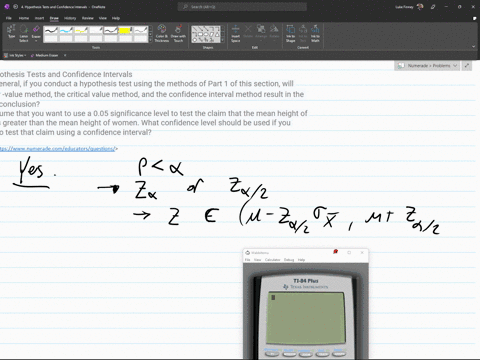Image resolution: width=480 pixels, height=360 pixels.
Task: Select the outlined black pen in gallery
Action: coord(111,30)
